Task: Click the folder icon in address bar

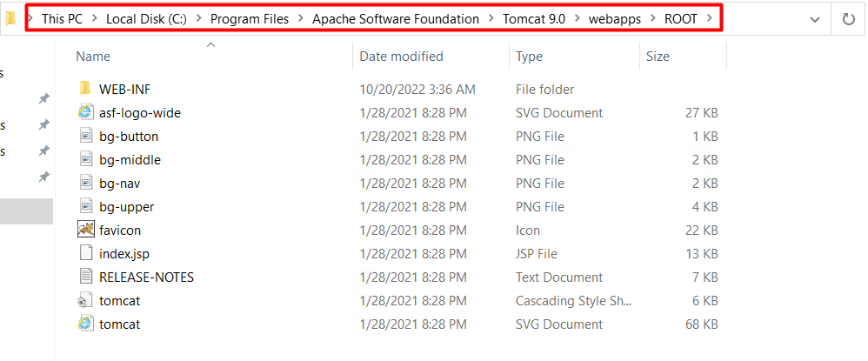Action: (x=10, y=19)
